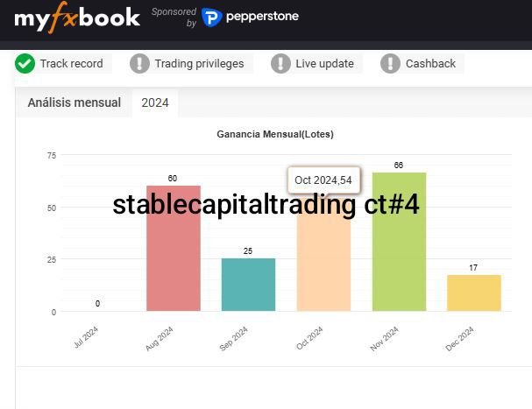This screenshot has width=532, height=409.
Task: Open the pepperstone sponsor link
Action: (x=262, y=17)
